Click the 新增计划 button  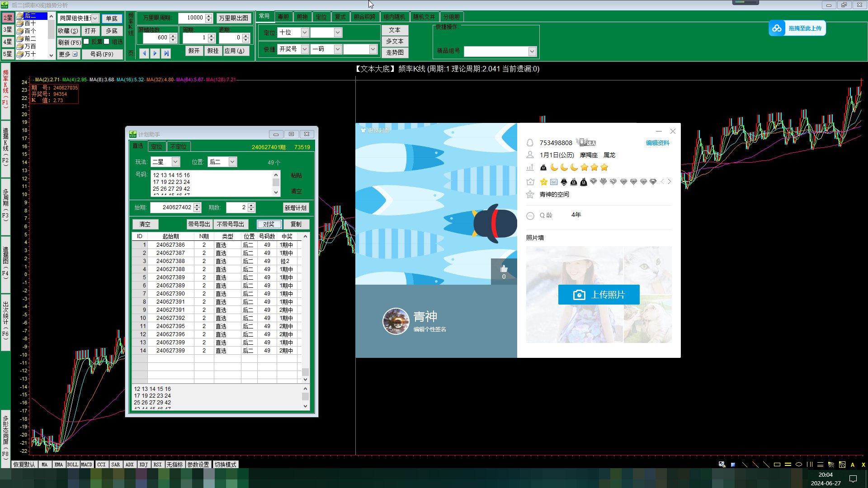pos(296,208)
